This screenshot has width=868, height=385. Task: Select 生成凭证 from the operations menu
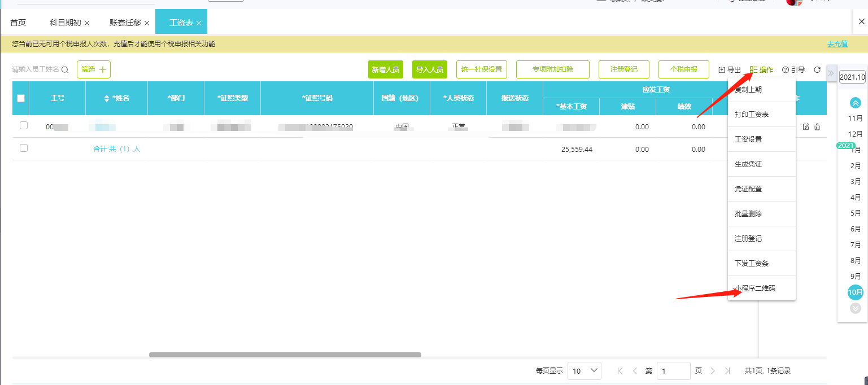pos(748,164)
